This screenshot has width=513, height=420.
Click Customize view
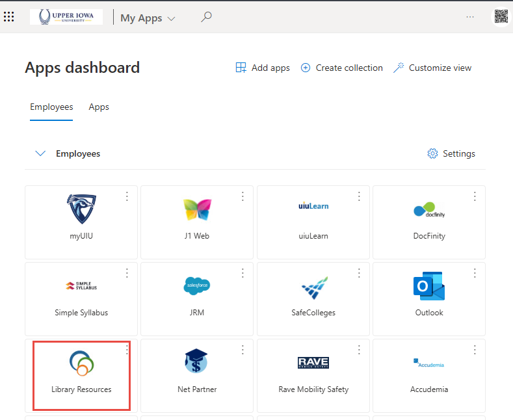[432, 68]
